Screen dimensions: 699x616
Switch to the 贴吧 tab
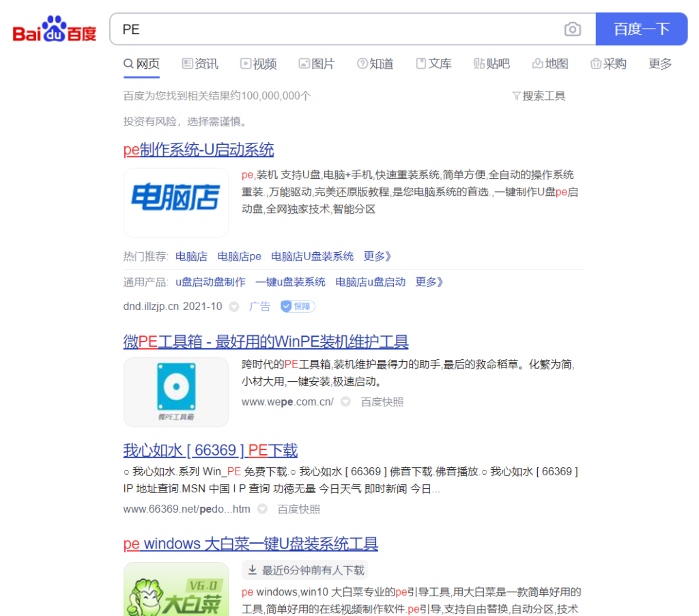[x=491, y=64]
